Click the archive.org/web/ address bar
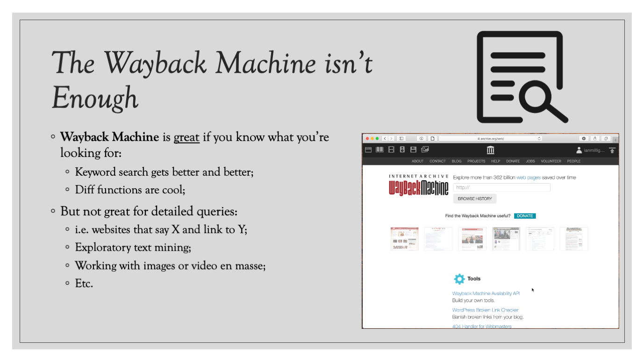 coord(490,139)
